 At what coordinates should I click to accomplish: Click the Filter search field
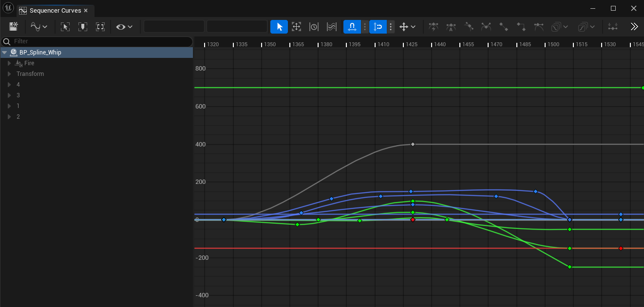point(97,41)
